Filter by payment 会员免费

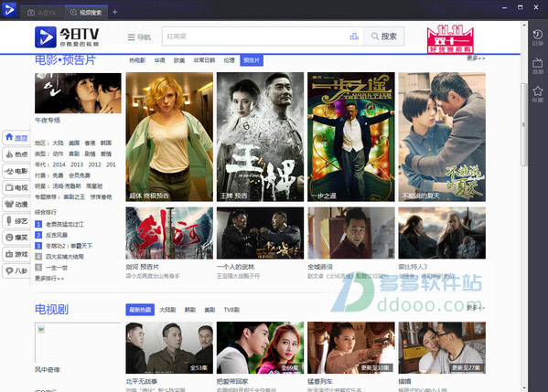(80, 175)
